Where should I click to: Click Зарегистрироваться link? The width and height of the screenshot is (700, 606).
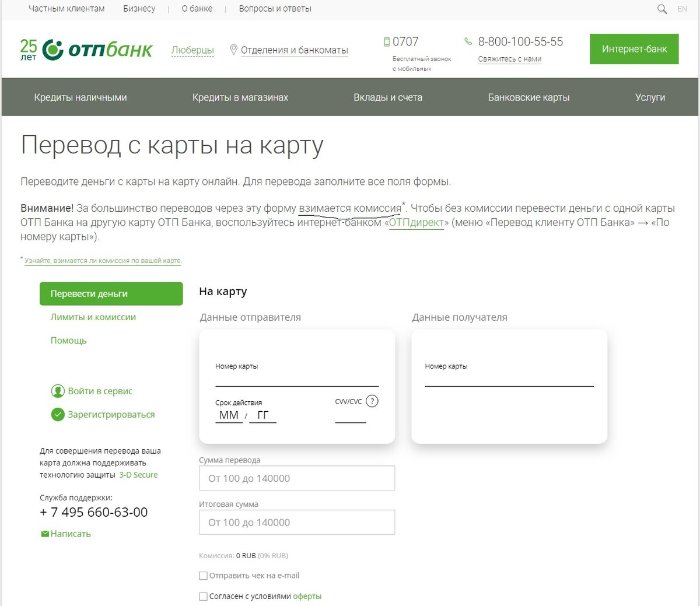(x=111, y=415)
